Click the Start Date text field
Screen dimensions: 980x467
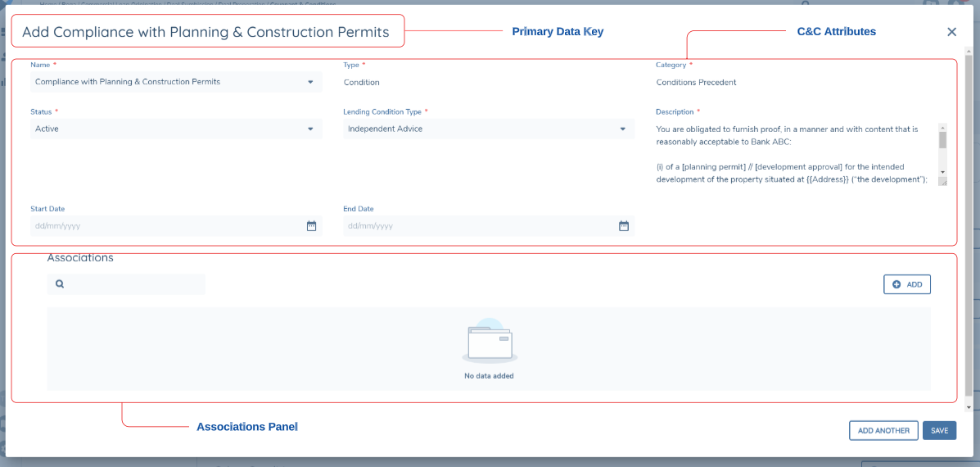click(164, 226)
